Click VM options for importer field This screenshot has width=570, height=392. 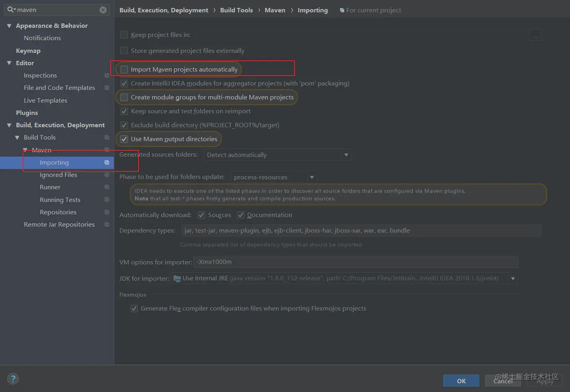356,262
